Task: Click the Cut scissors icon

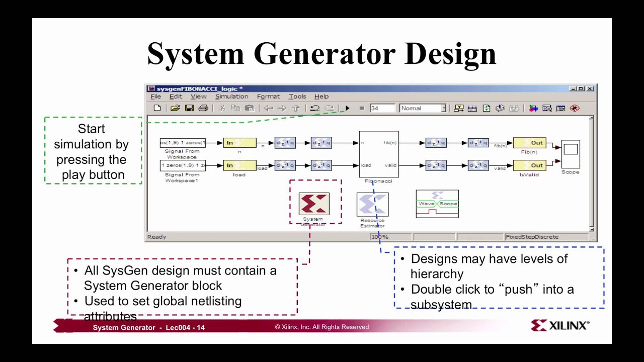Action: click(x=222, y=108)
